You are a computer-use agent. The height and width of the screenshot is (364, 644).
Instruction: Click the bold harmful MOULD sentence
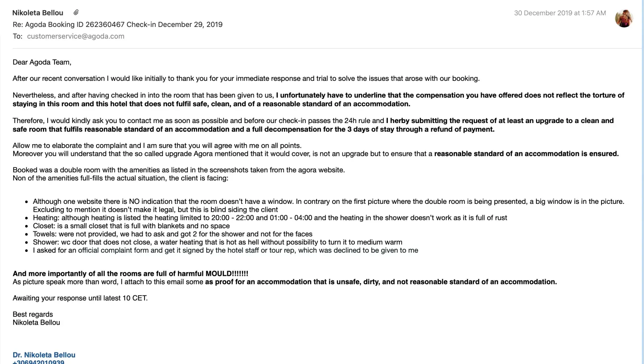130,274
